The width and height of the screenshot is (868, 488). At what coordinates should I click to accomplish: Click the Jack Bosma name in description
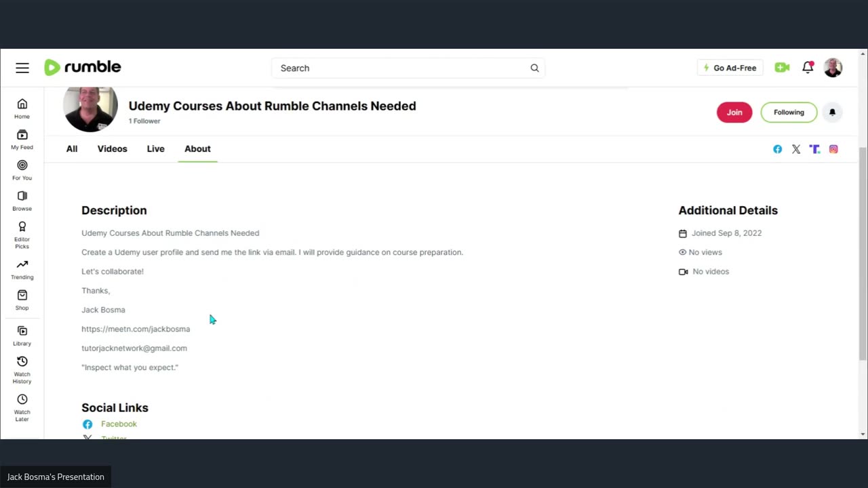pyautogui.click(x=103, y=310)
